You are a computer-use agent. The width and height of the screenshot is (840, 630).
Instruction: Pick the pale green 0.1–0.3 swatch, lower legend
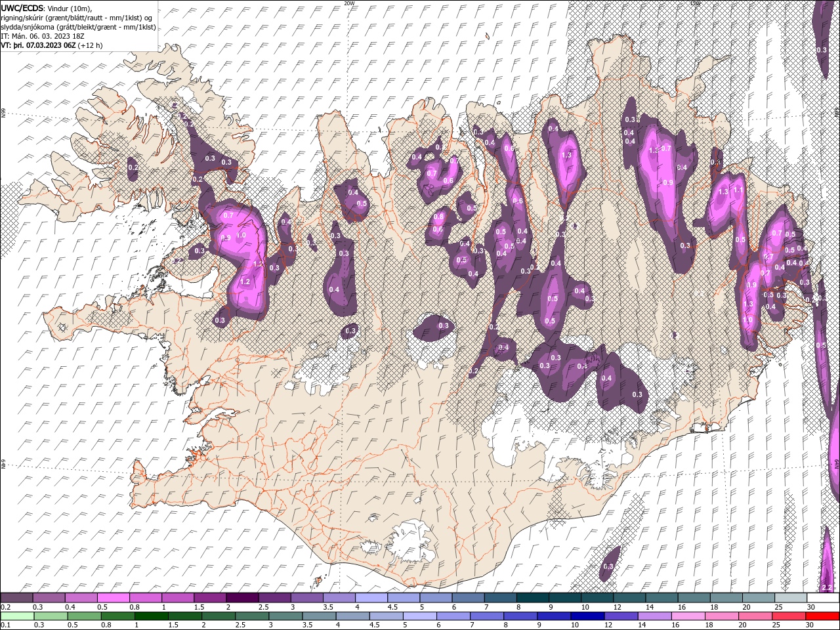[x=17, y=616]
